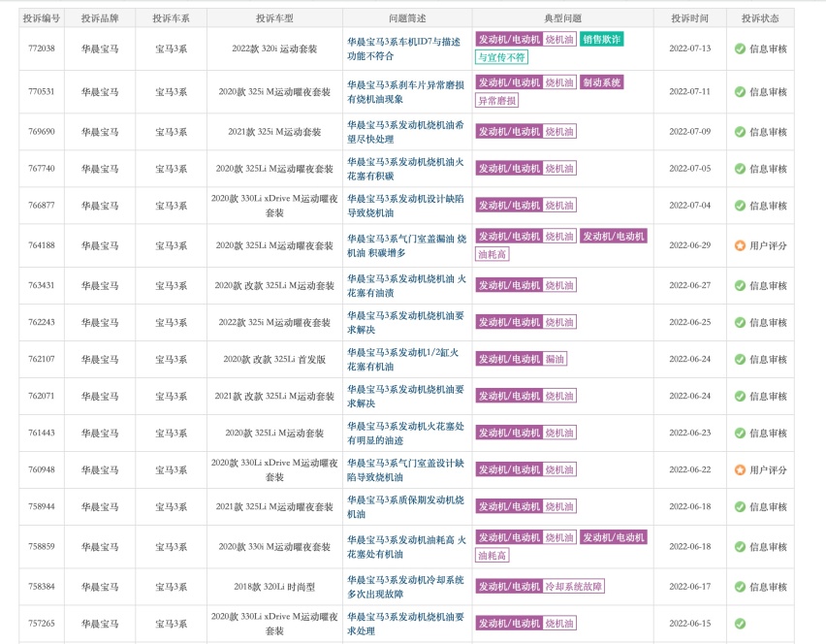Click the 冷却系统故障 tag
The width and height of the screenshot is (826, 644).
click(x=574, y=587)
